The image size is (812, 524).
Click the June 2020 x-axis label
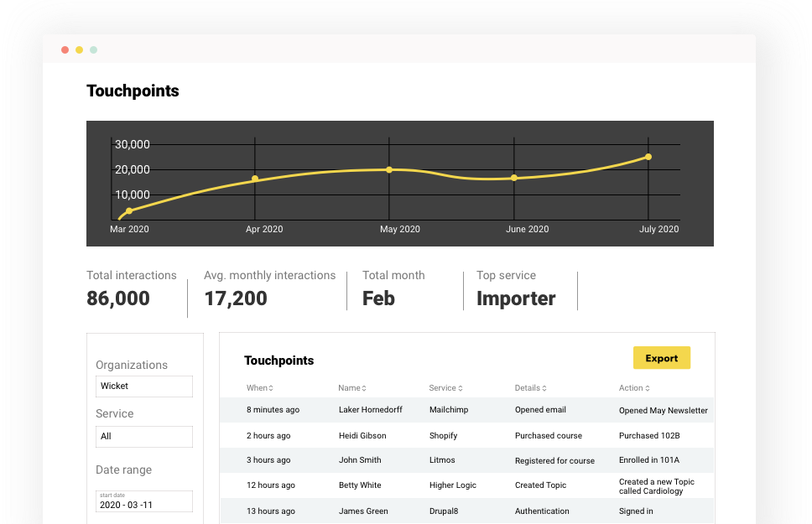point(527,229)
